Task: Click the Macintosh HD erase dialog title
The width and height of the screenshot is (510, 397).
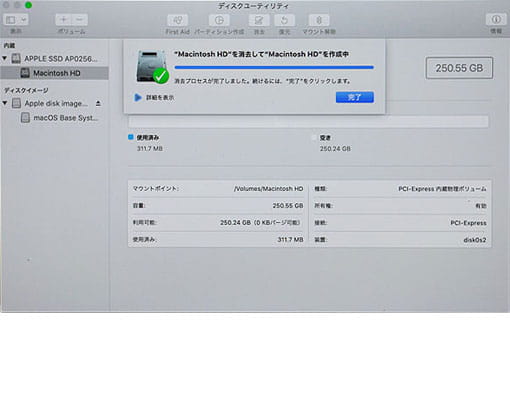Action: (x=262, y=54)
